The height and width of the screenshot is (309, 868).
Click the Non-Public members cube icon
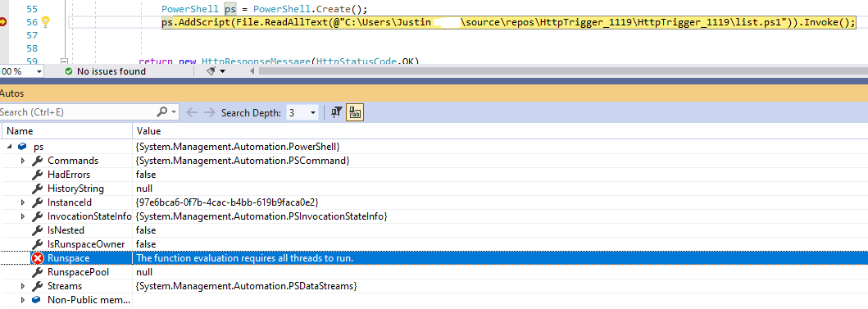[x=37, y=300]
